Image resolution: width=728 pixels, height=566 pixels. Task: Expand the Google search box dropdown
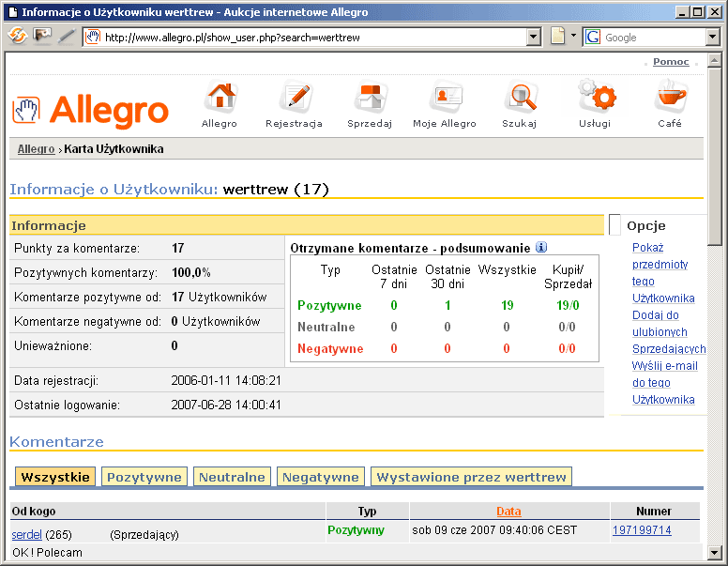pyautogui.click(x=713, y=37)
